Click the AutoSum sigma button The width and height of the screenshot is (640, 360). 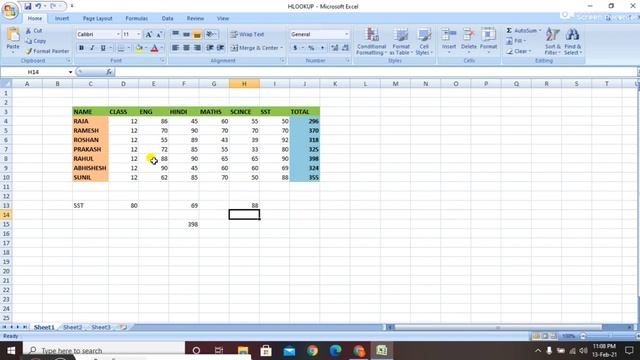click(x=509, y=31)
